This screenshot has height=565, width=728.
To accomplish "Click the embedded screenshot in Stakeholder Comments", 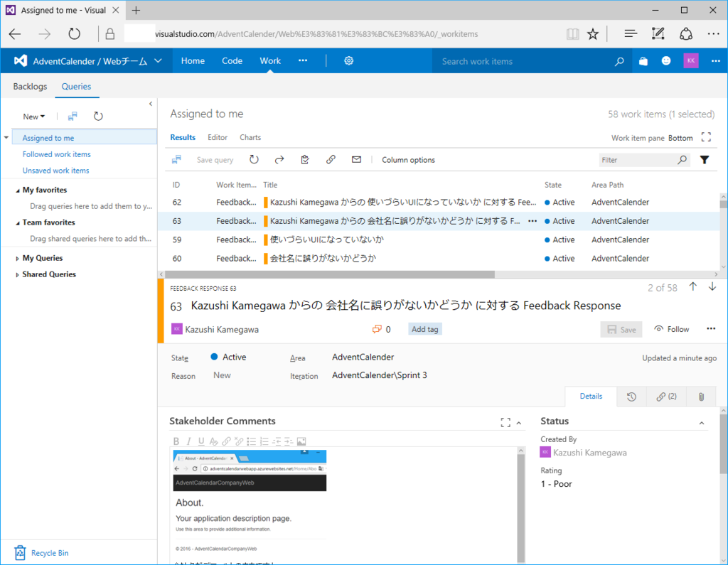I will coord(250,502).
